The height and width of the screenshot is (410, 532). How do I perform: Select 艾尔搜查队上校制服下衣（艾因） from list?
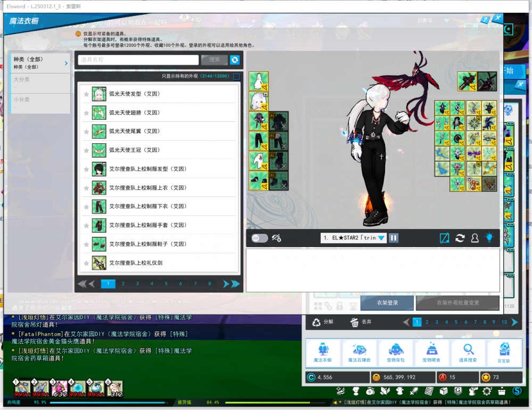[159, 207]
